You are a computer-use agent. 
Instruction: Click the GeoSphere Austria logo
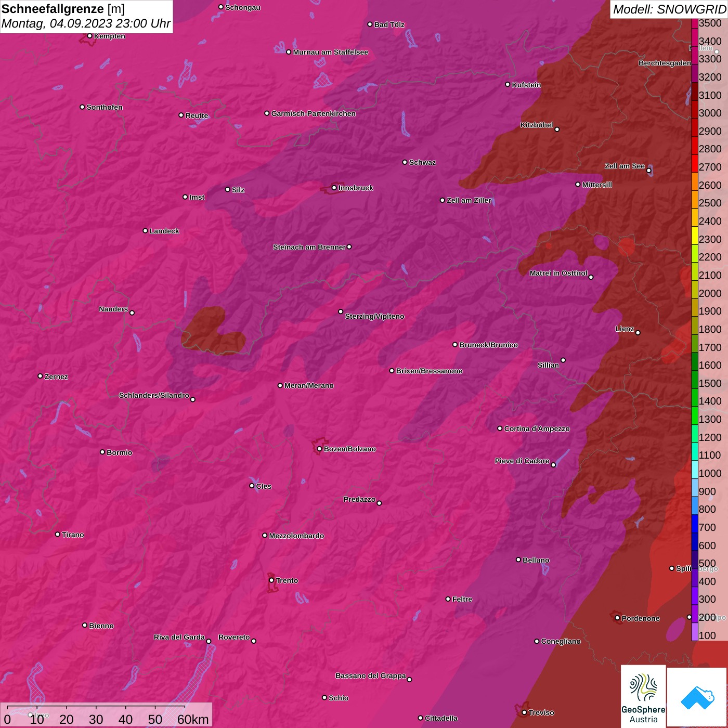[x=643, y=697]
